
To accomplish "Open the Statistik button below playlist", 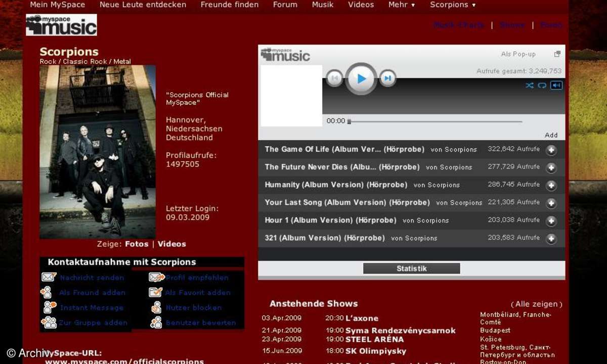I will click(x=412, y=268).
